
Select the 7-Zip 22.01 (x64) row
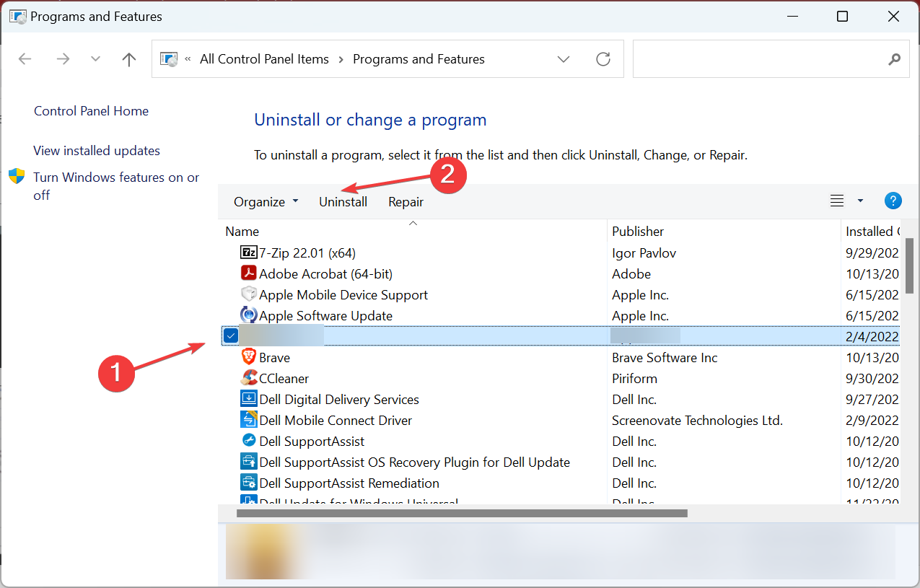click(x=561, y=253)
